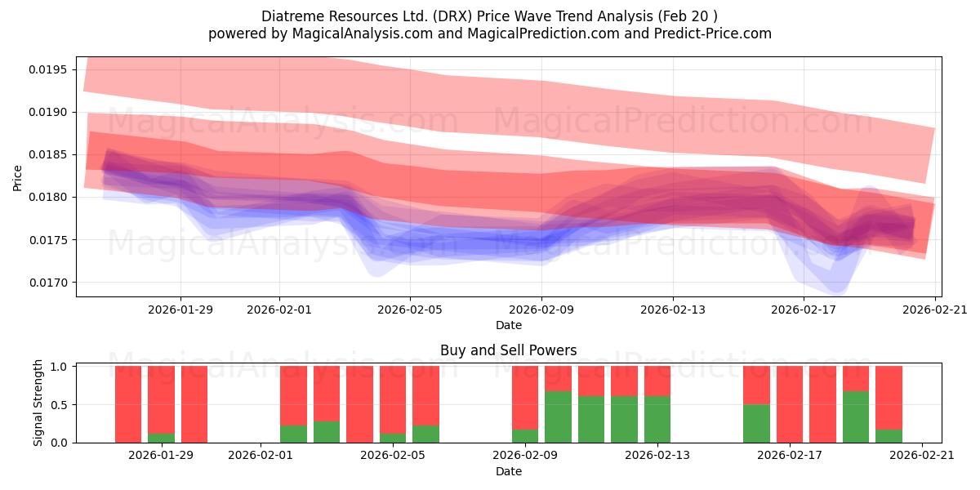Click 2026-02-01 date label under the Buy/Sell chart

(261, 456)
